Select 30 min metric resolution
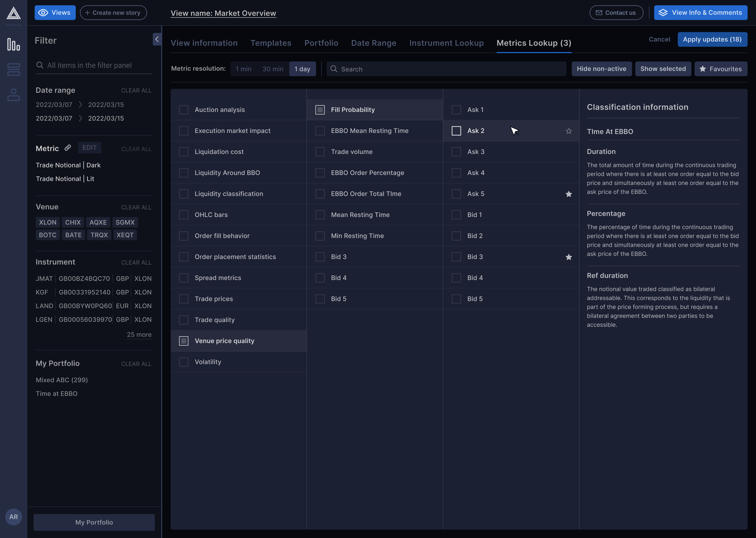The height and width of the screenshot is (538, 756). [x=273, y=69]
